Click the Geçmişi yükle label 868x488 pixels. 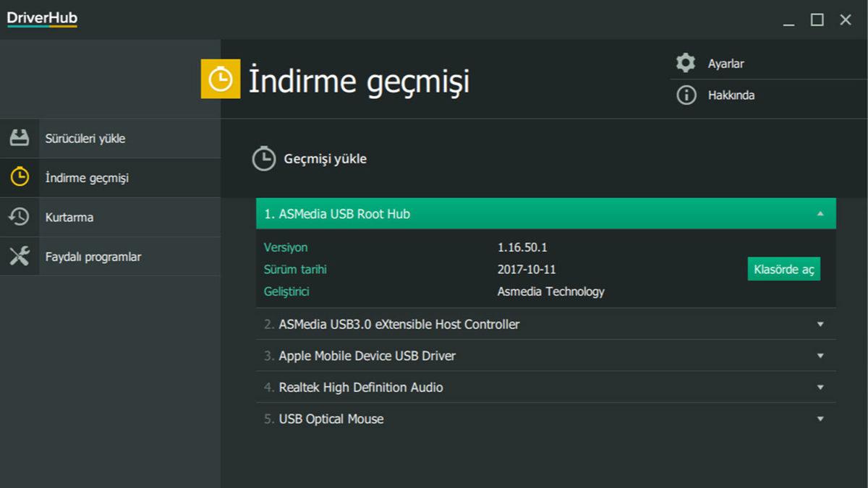point(323,159)
